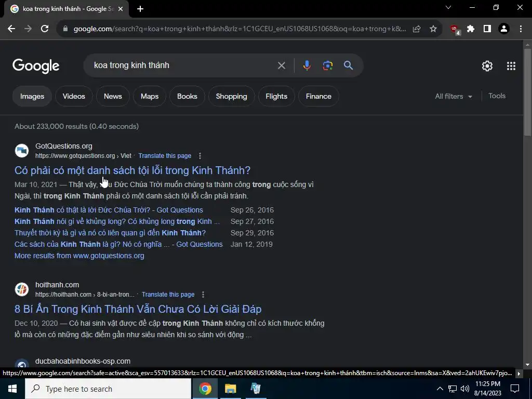Open 'Các sách của Kinh Thánh là gì' link
The height and width of the screenshot is (399, 532).
118,244
